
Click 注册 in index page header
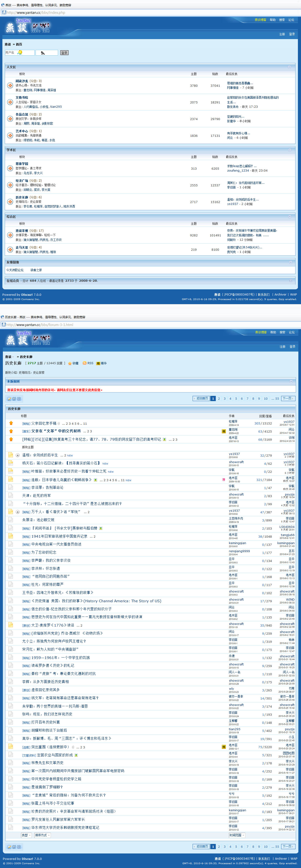click(x=282, y=34)
